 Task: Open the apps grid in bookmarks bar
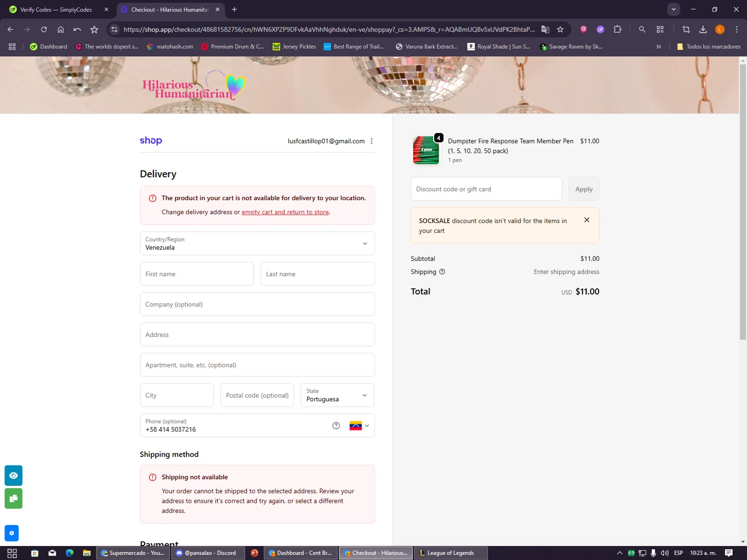pyautogui.click(x=12, y=46)
